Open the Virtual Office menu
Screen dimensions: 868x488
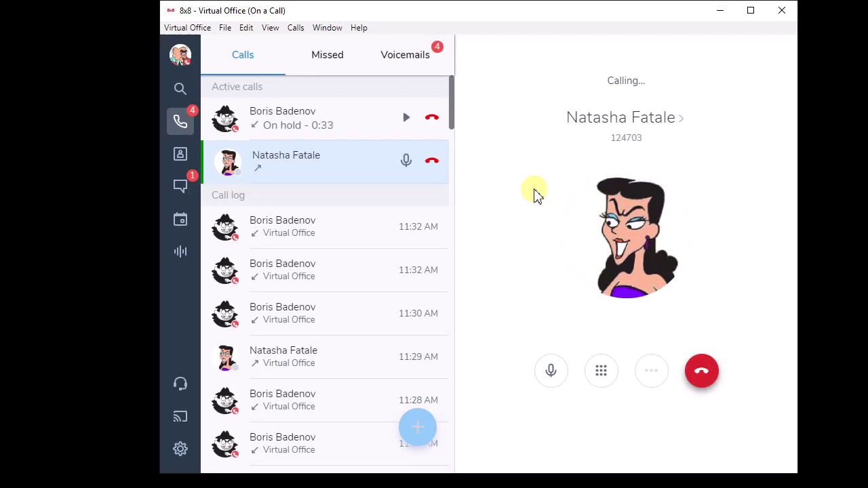coord(187,28)
